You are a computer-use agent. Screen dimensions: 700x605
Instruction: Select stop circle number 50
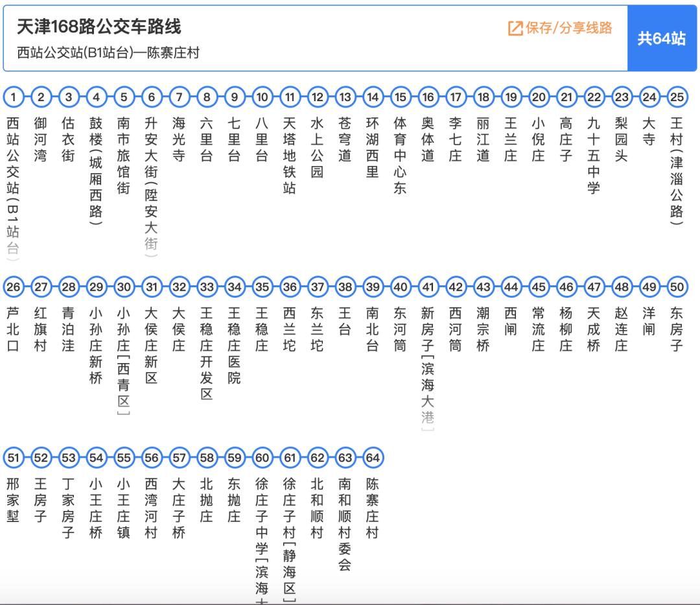[677, 287]
